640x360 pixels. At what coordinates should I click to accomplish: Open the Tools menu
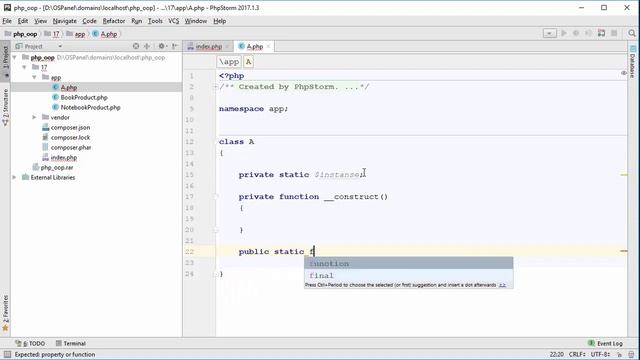point(155,21)
